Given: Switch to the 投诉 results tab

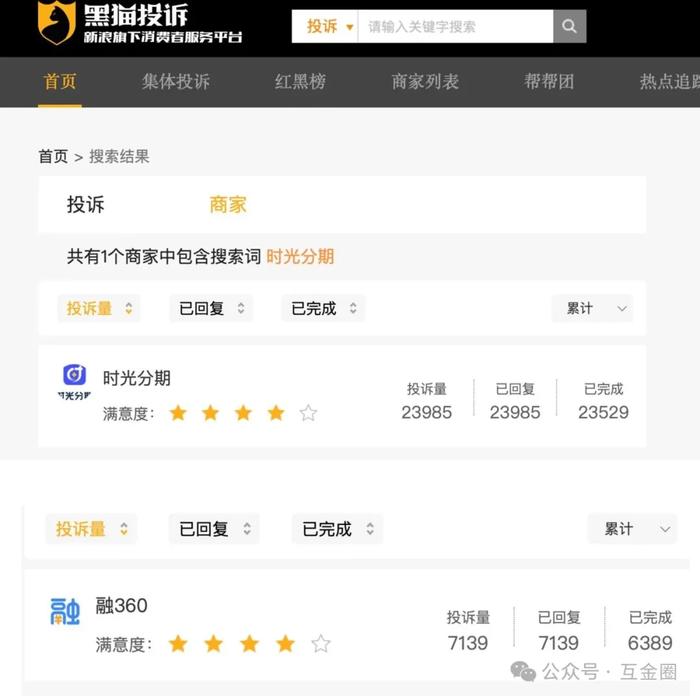Looking at the screenshot, I should click(x=86, y=204).
